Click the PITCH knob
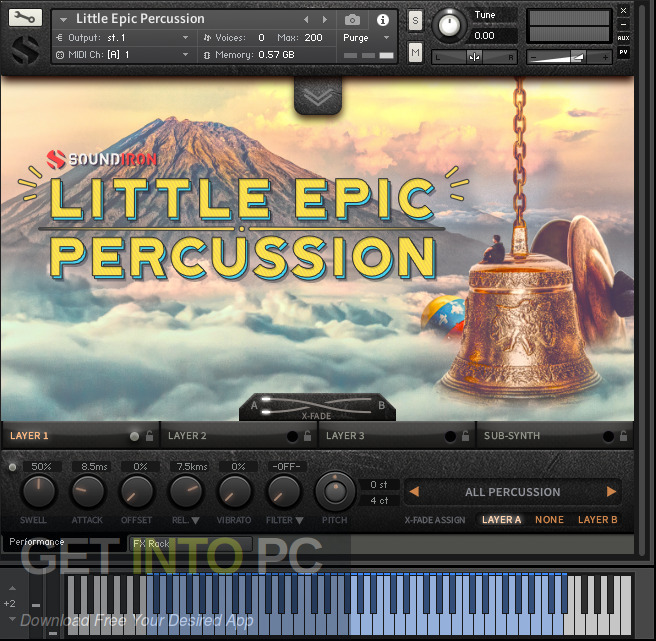This screenshot has height=641, width=656. [335, 492]
